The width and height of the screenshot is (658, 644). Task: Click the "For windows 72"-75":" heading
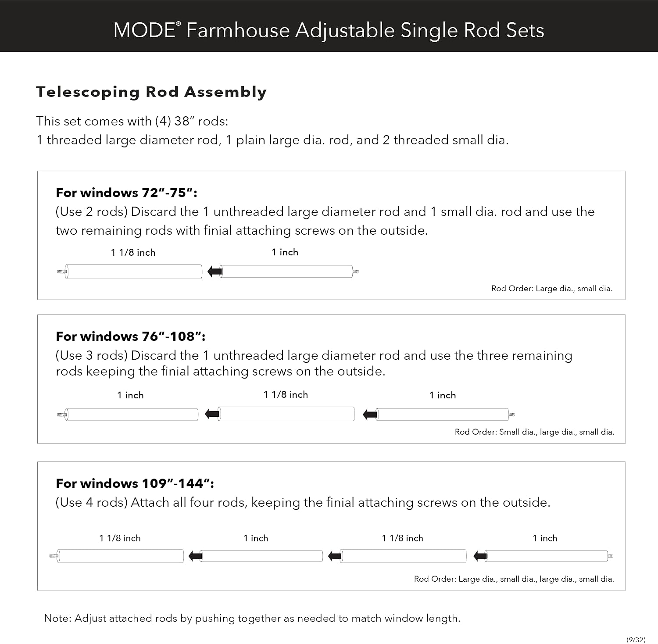(x=126, y=193)
